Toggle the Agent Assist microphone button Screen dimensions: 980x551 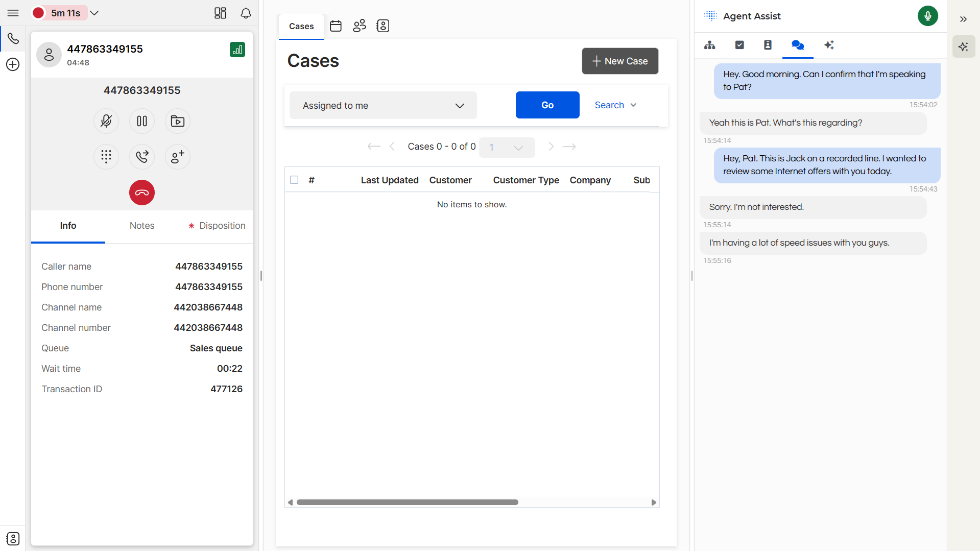(928, 16)
